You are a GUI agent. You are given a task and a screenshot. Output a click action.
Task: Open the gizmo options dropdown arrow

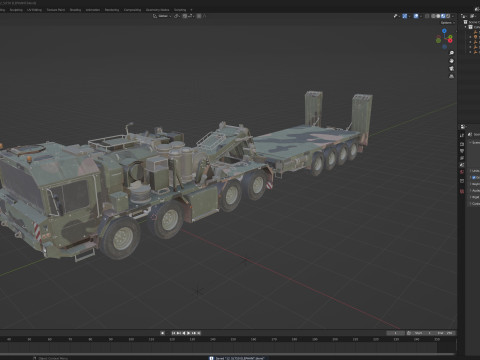point(409,16)
